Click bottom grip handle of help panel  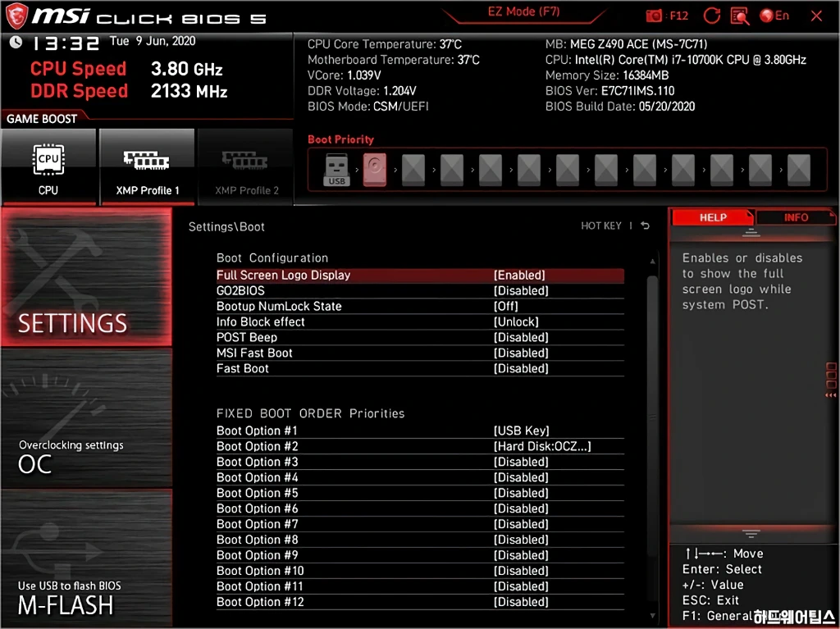point(751,534)
